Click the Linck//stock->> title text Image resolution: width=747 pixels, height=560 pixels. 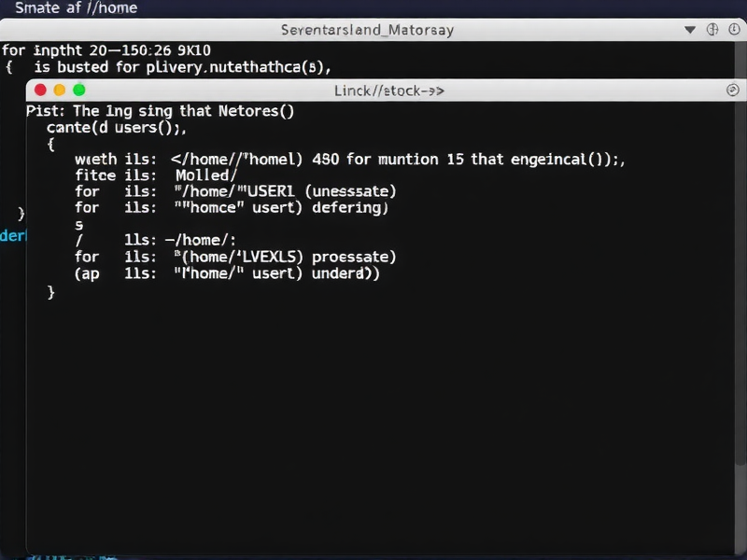click(388, 91)
